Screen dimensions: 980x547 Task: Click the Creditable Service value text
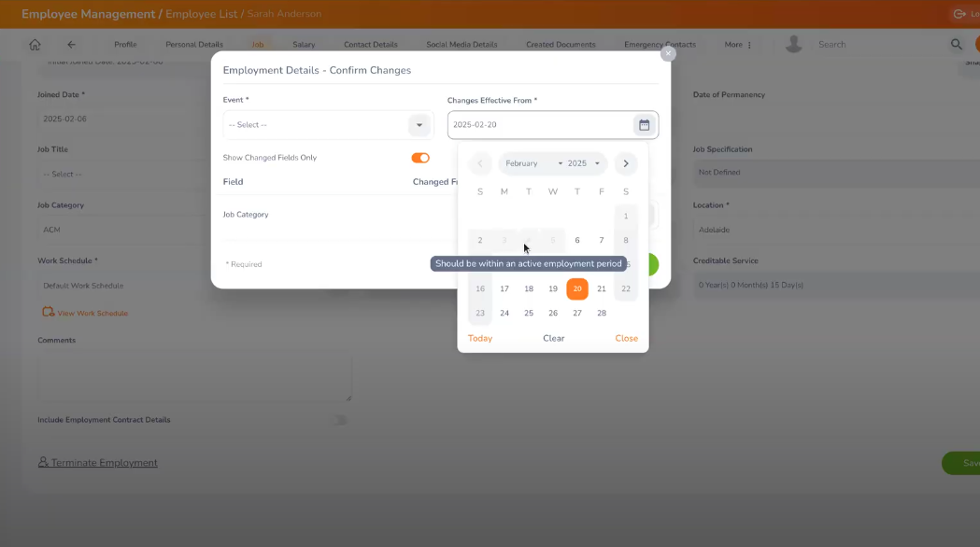pos(750,286)
